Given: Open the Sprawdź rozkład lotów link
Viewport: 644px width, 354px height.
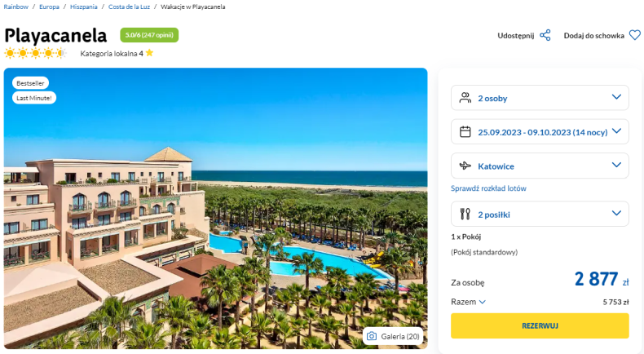Looking at the screenshot, I should (x=488, y=188).
